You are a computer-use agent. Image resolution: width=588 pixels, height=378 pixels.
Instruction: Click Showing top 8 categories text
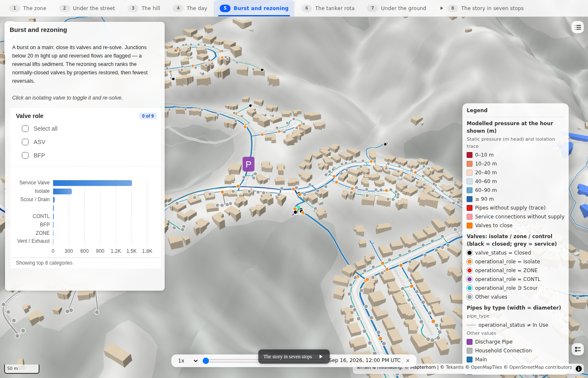point(44,263)
